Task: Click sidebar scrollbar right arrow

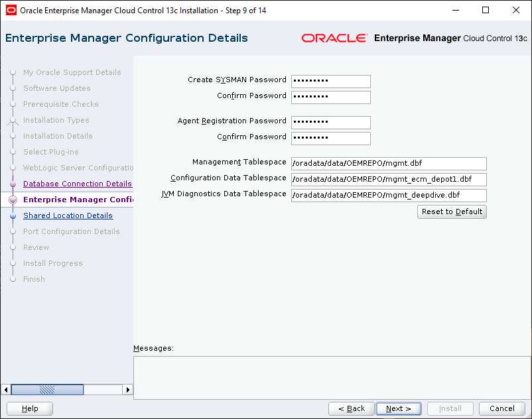Action: tap(127, 390)
